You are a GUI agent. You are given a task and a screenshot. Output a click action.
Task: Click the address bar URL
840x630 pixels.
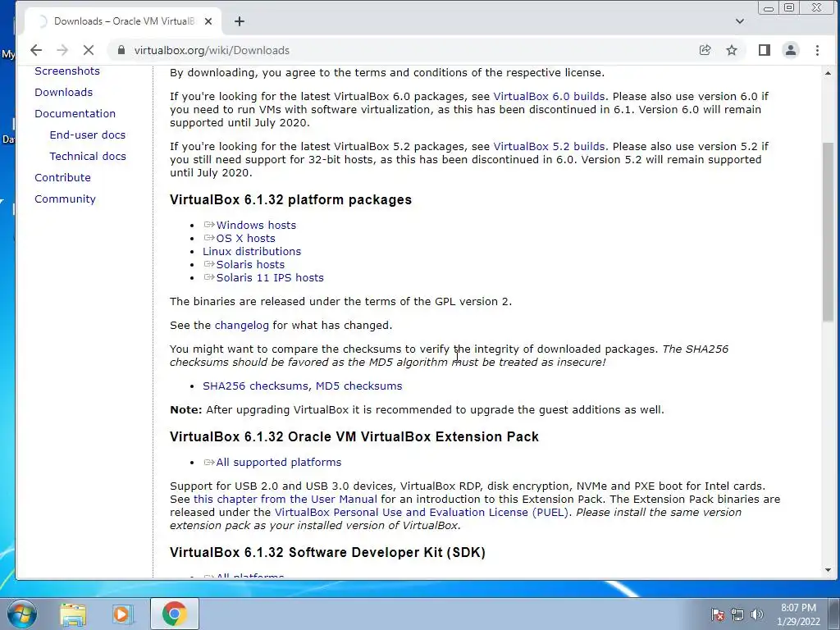pos(212,50)
